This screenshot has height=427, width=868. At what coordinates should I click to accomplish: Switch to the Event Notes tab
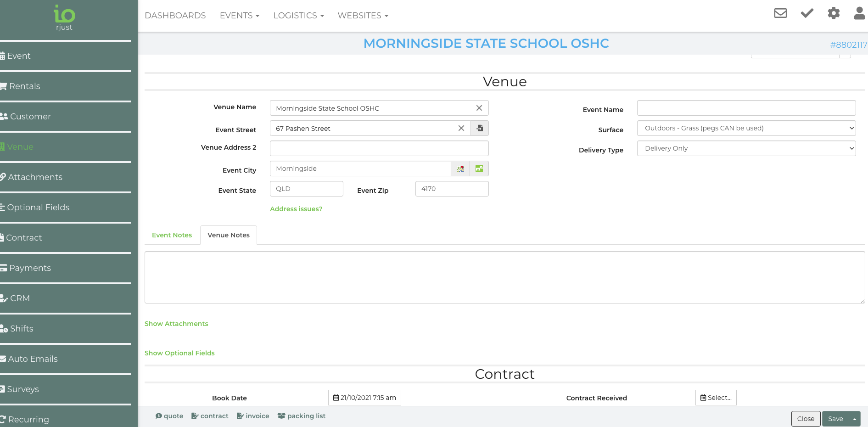[172, 235]
